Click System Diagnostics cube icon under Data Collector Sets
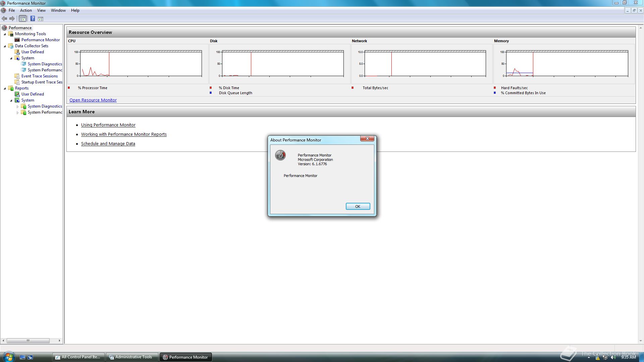 tap(23, 64)
